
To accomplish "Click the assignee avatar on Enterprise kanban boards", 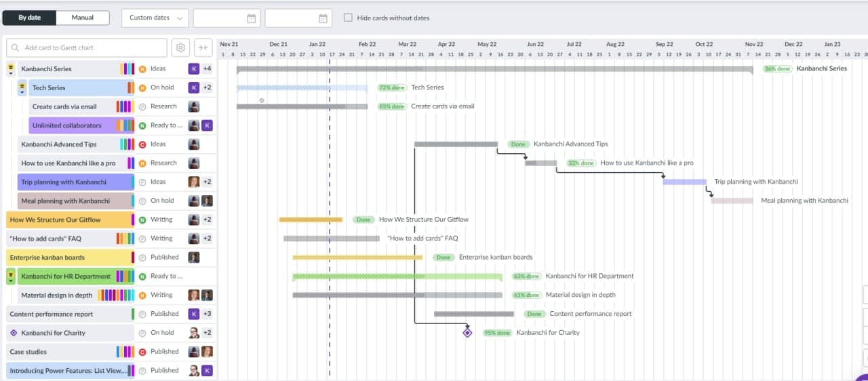I will pyautogui.click(x=194, y=258).
